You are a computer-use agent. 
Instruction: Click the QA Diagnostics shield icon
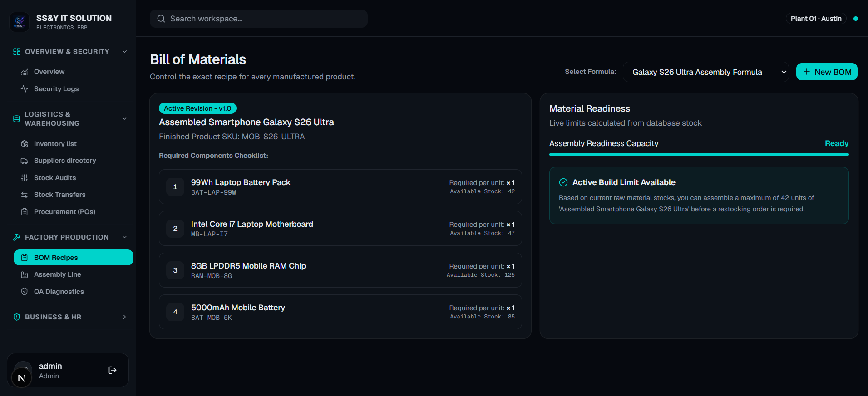[25, 292]
